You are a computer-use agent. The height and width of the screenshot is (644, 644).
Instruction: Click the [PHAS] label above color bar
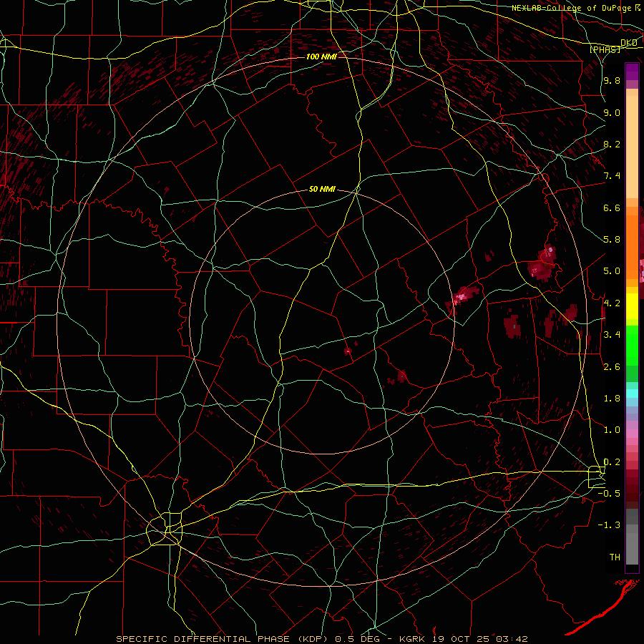pos(605,49)
